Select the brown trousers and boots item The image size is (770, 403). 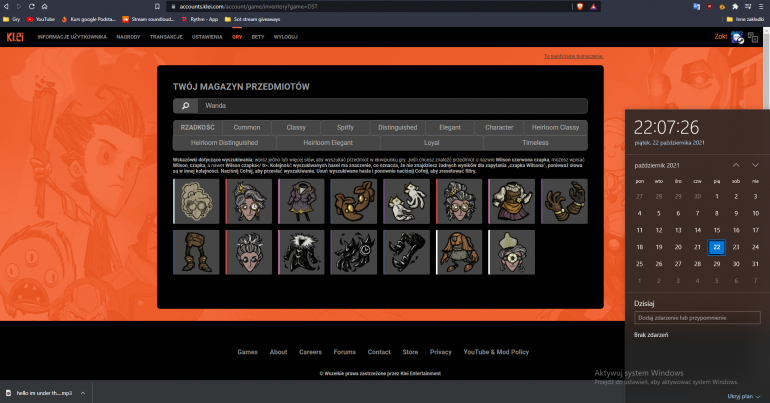tap(196, 252)
